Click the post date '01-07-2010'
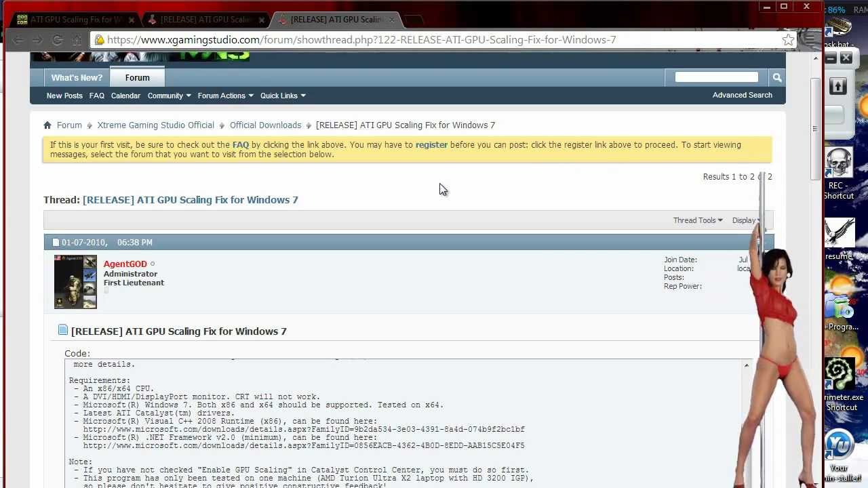Image resolution: width=868 pixels, height=488 pixels. coord(84,243)
